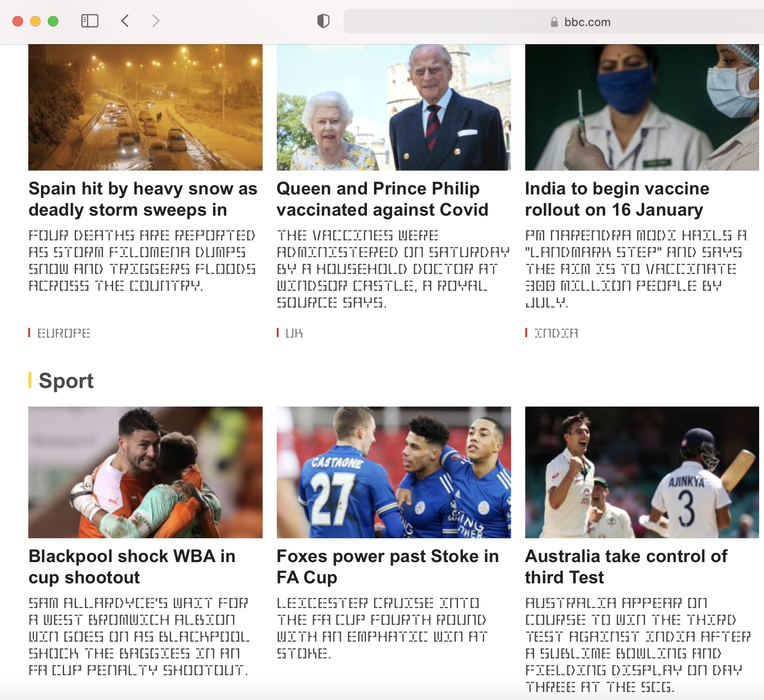Image resolution: width=764 pixels, height=700 pixels.
Task: Go back with the left chevron
Action: point(125,21)
